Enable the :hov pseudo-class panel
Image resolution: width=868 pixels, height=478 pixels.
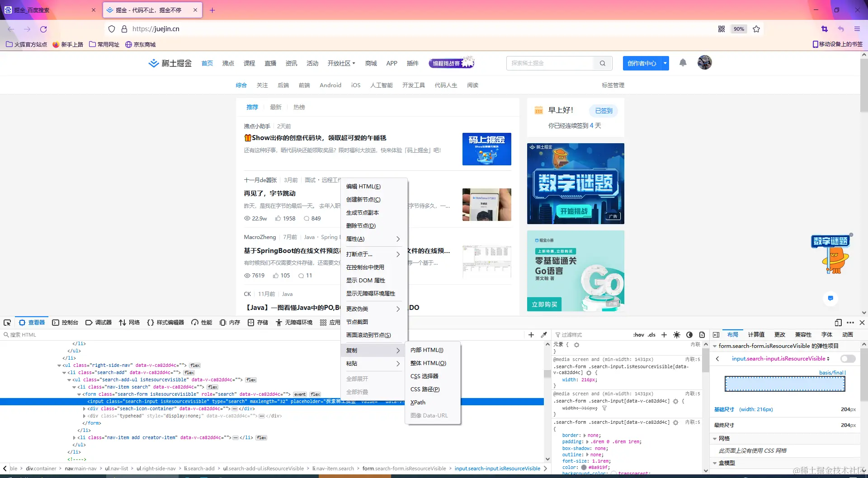click(638, 335)
